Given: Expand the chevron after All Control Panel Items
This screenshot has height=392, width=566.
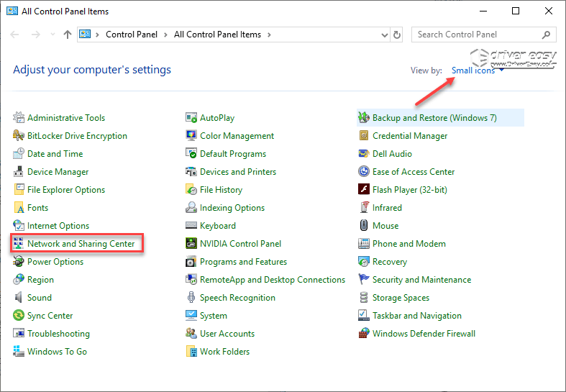Looking at the screenshot, I should [269, 35].
